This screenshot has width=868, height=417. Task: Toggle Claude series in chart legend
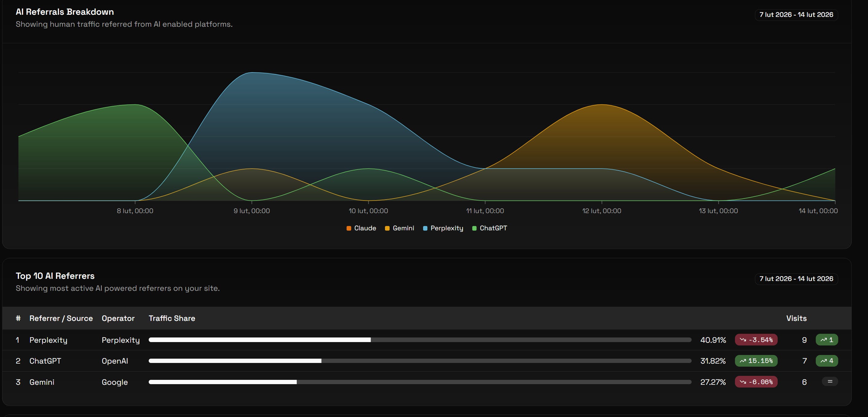[365, 228]
